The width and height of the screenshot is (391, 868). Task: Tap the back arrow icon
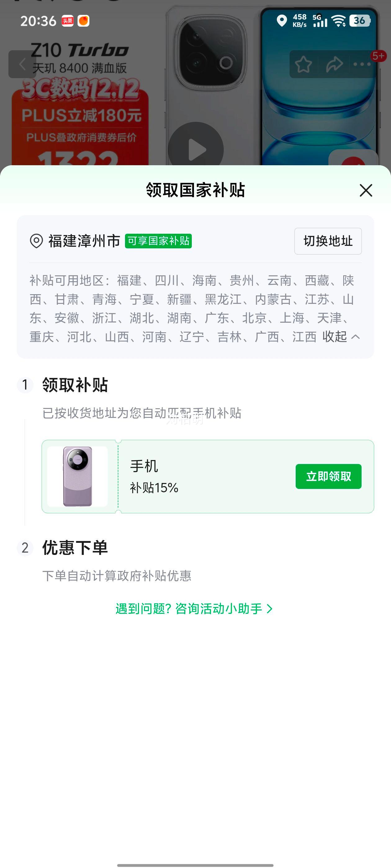point(22,64)
